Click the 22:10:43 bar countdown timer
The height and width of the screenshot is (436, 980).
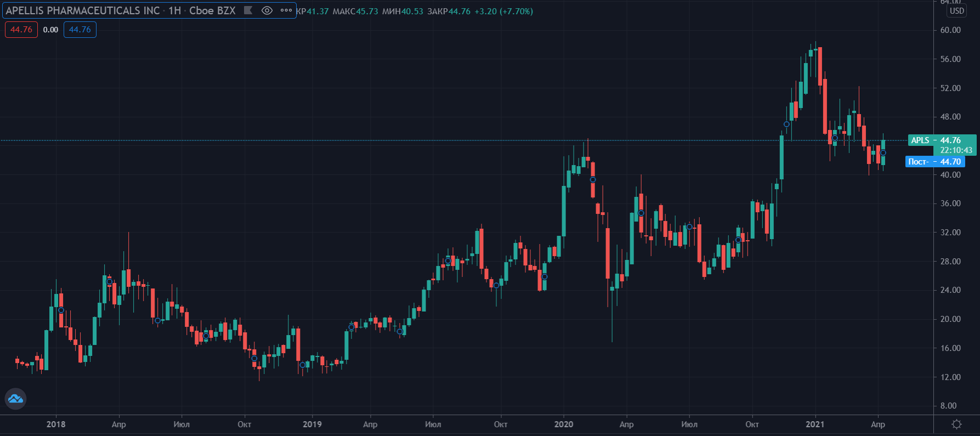click(956, 150)
